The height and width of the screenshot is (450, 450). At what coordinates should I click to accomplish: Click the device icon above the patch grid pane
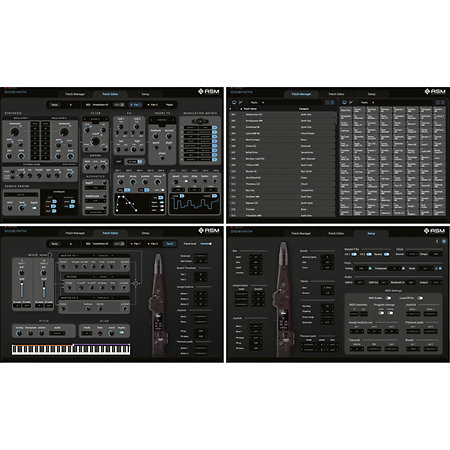(x=344, y=102)
